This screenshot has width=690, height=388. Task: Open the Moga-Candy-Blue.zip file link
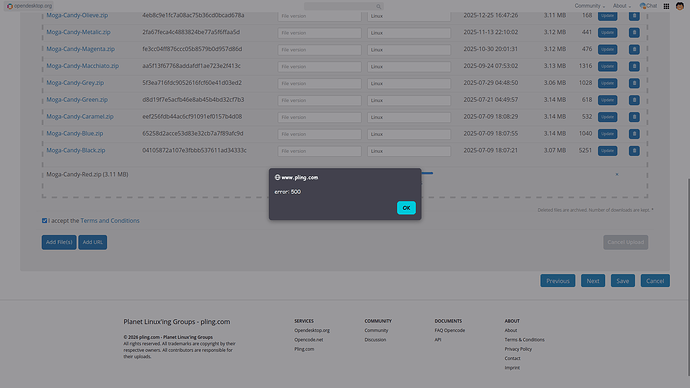click(75, 133)
